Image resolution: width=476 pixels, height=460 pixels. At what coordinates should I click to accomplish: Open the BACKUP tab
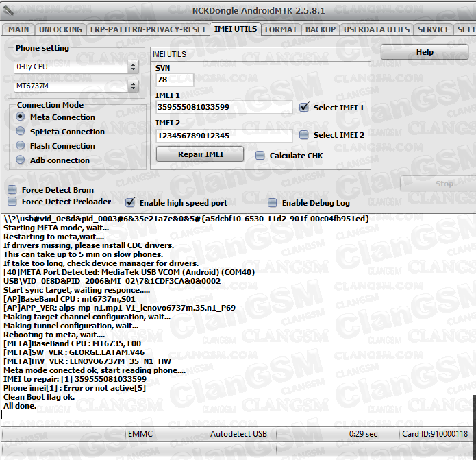(321, 29)
